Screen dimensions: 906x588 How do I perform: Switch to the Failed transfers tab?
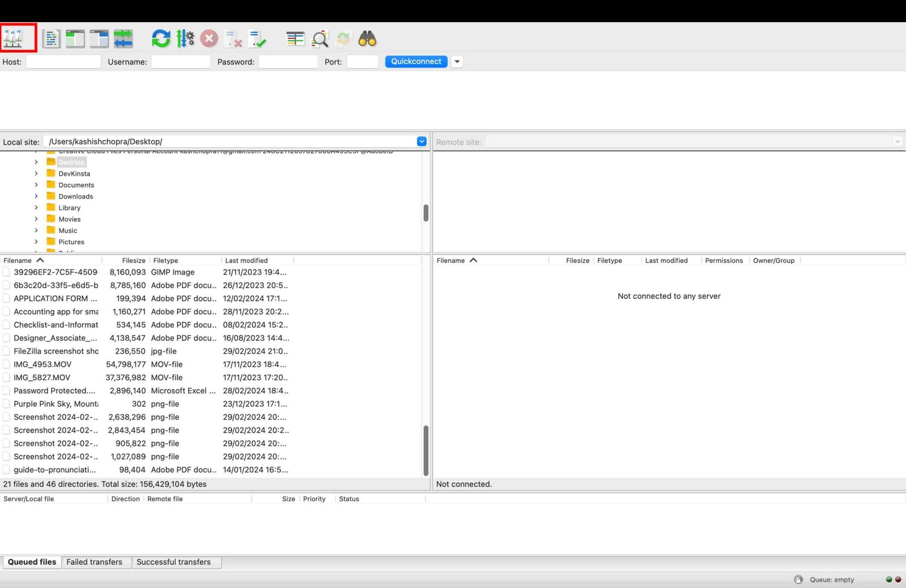point(95,561)
